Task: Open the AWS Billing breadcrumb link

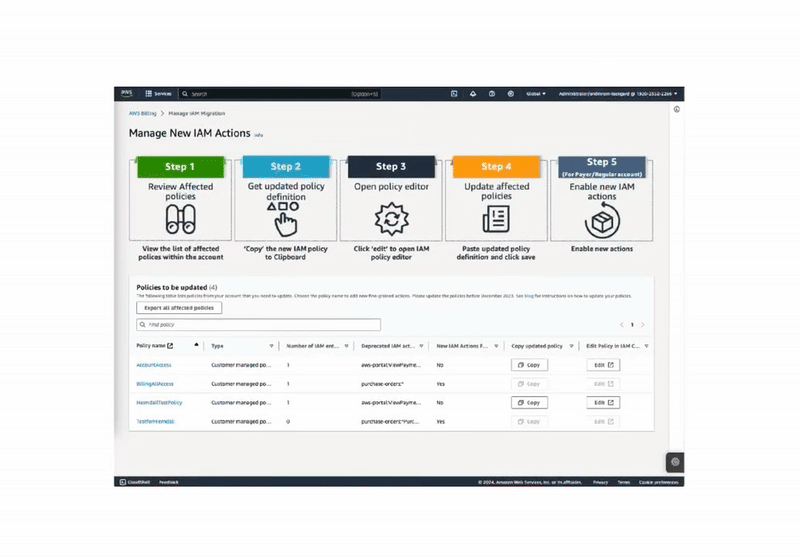Action: click(x=142, y=113)
